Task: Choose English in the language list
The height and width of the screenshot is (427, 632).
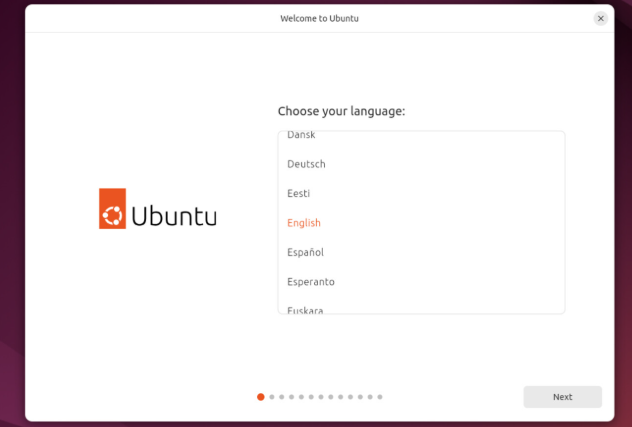Action: (x=421, y=223)
